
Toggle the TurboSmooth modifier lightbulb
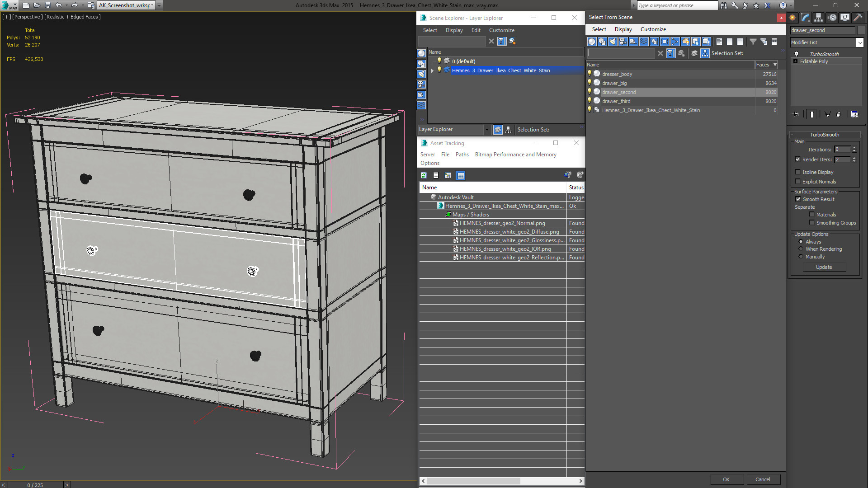797,54
